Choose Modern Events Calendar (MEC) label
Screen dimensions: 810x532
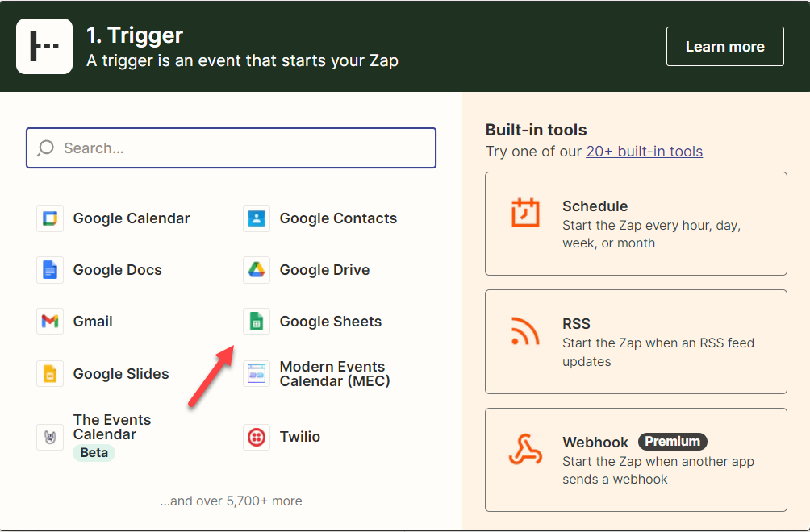pos(335,373)
